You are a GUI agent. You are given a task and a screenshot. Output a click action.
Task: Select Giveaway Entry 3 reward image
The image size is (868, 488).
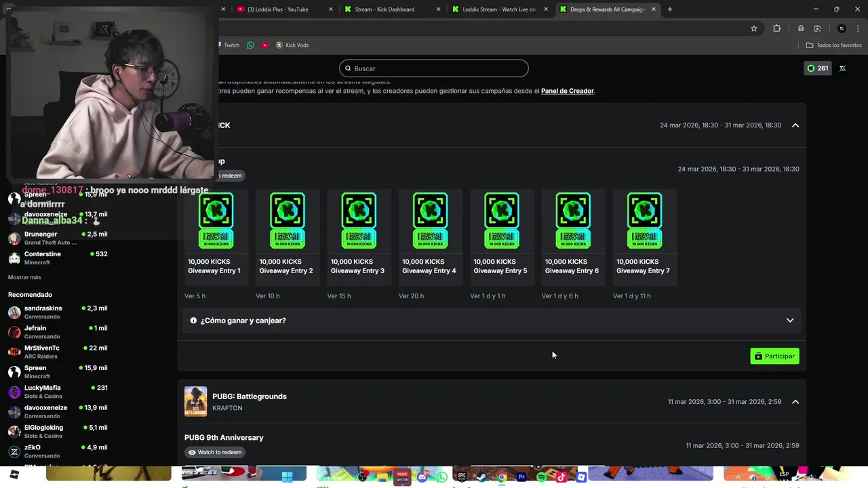(x=359, y=220)
